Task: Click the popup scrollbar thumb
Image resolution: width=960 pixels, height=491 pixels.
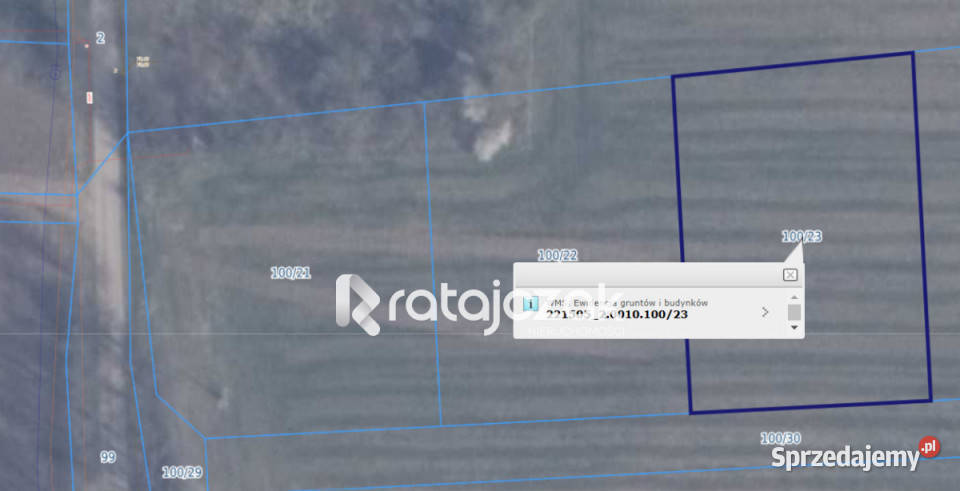Action: (794, 312)
